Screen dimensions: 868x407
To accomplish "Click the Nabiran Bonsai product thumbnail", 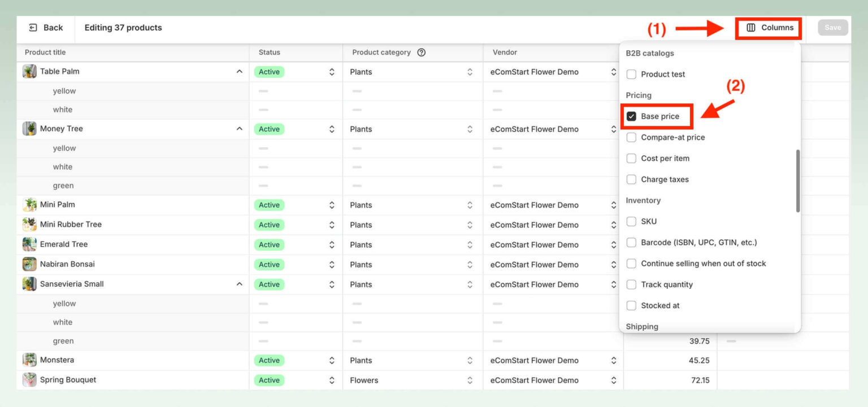I will click(29, 264).
